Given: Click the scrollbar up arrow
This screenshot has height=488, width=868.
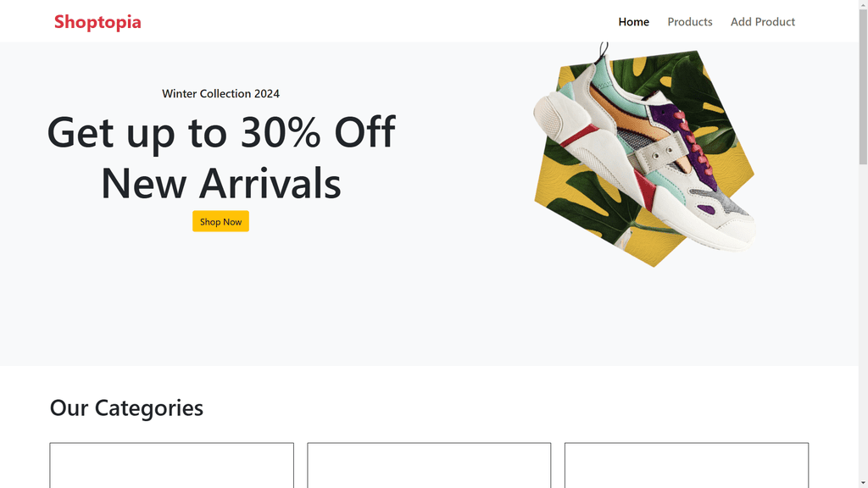Looking at the screenshot, I should coord(863,5).
